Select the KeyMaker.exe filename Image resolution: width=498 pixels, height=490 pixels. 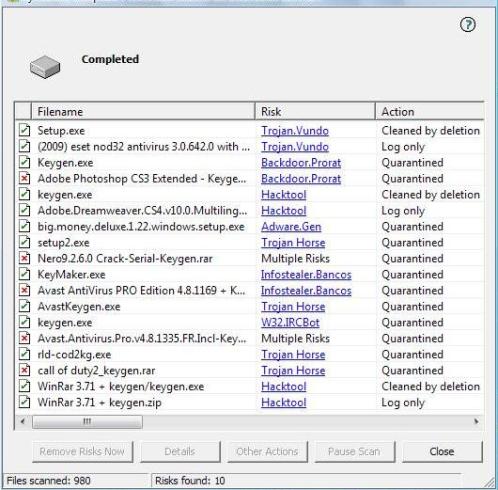pyautogui.click(x=71, y=275)
